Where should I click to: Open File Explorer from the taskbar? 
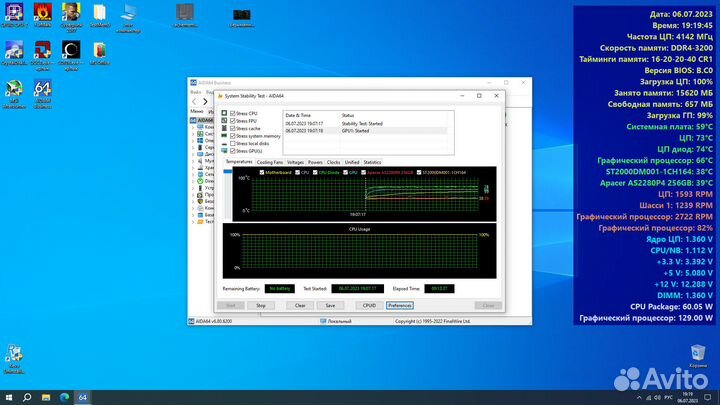point(46,397)
